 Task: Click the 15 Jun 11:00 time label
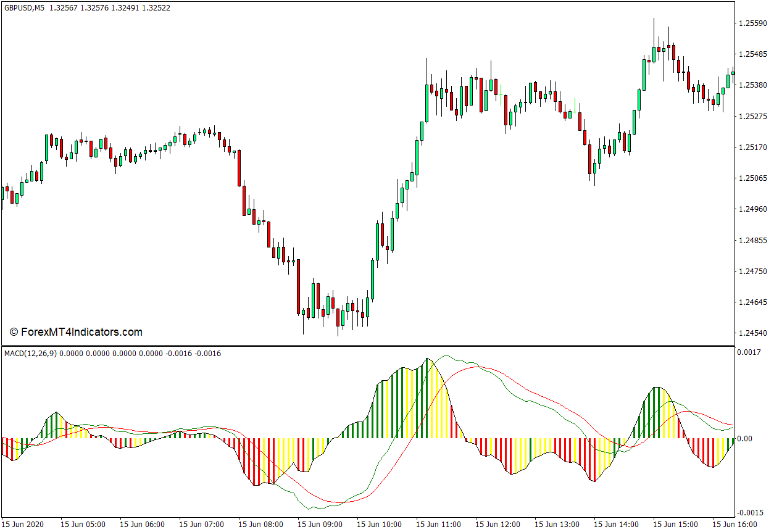coord(438,525)
